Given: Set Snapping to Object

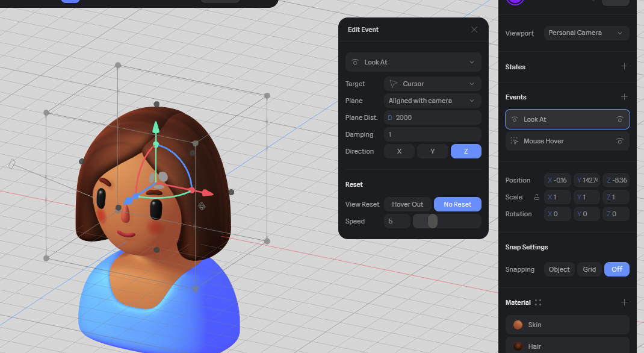Looking at the screenshot, I should (x=559, y=269).
